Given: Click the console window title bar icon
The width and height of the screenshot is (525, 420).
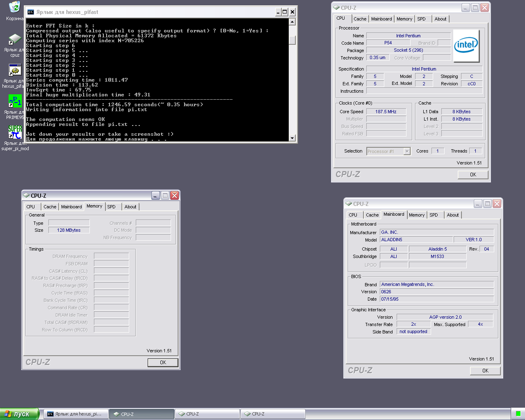Looking at the screenshot, I should [30, 12].
